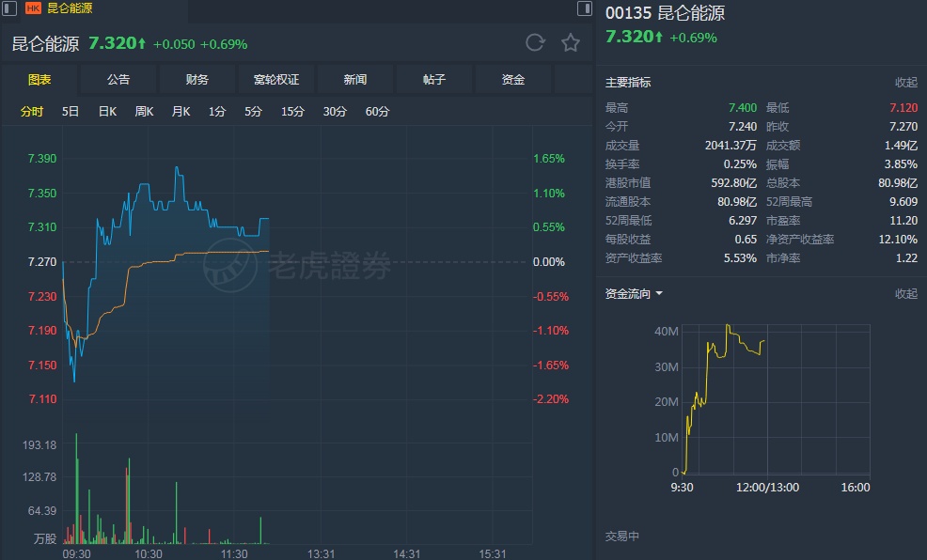Choose the 月K chart period
Viewport: 927px width, 560px height.
click(x=181, y=112)
